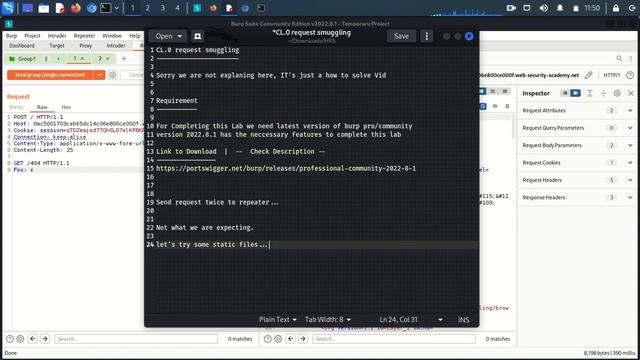Switch request view to Pretty
Image resolution: width=640 pixels, height=360 pixels.
click(x=16, y=107)
